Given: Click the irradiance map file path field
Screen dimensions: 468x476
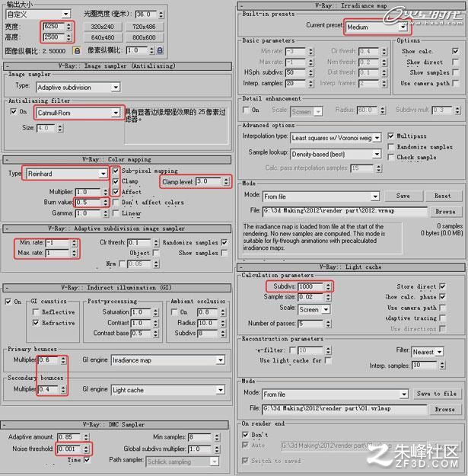Looking at the screenshot, I should coord(345,211).
